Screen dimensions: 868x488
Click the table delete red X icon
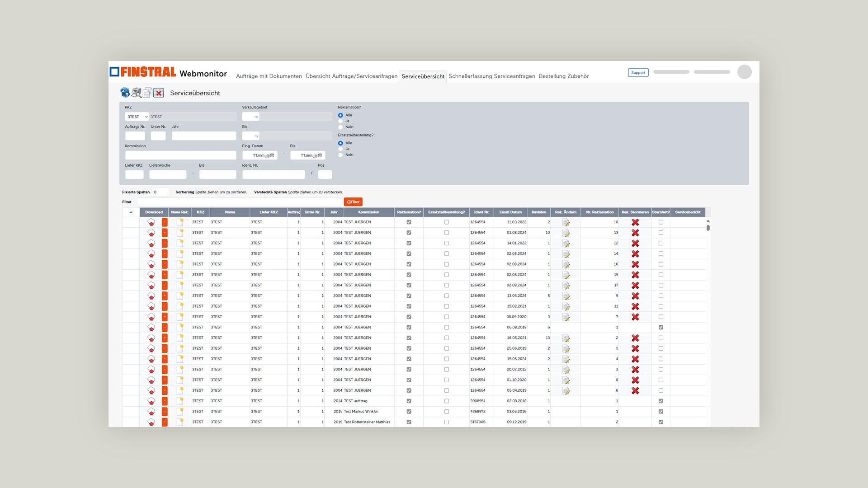click(x=159, y=93)
